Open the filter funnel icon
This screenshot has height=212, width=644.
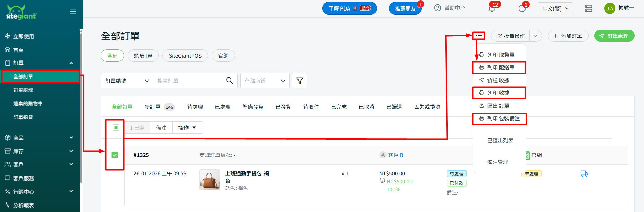point(300,81)
